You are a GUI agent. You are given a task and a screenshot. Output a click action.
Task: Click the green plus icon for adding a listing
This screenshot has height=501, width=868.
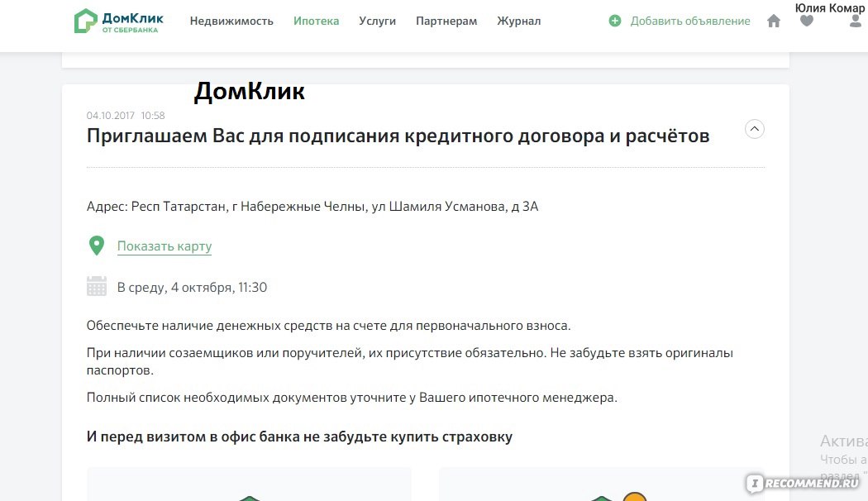[614, 21]
